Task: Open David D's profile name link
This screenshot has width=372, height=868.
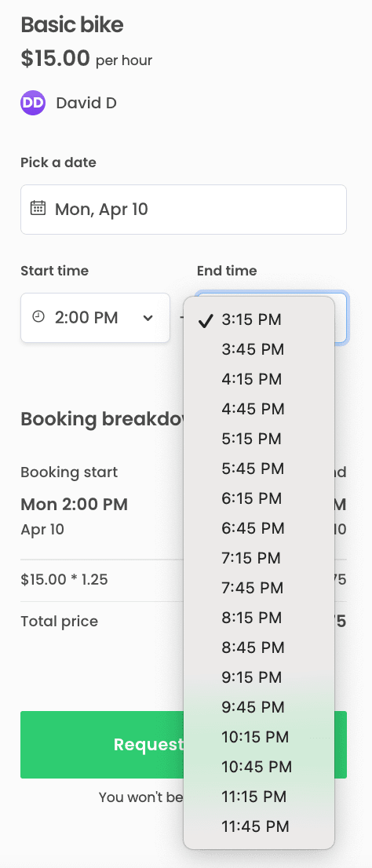Action: (x=86, y=103)
